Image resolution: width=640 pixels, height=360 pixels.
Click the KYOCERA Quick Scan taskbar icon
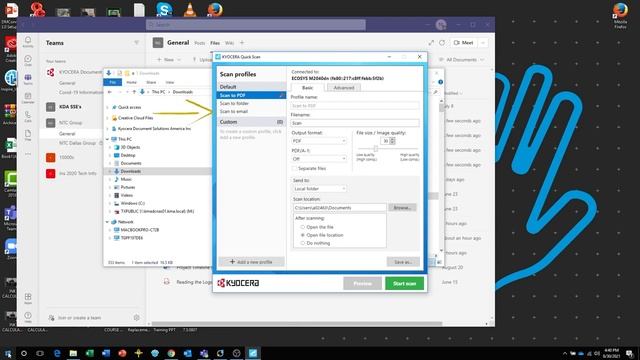[x=253, y=353]
